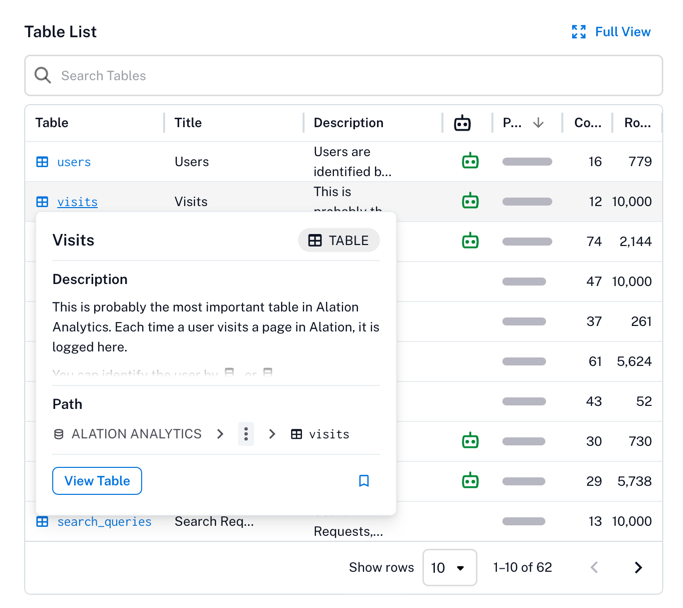The image size is (683, 608).
Task: Open the visits table link
Action: (x=77, y=202)
